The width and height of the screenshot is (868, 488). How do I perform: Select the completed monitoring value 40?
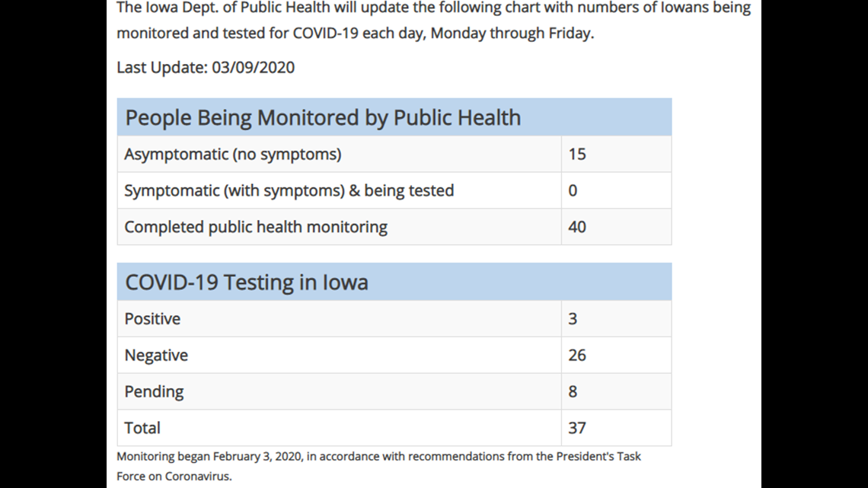(577, 227)
